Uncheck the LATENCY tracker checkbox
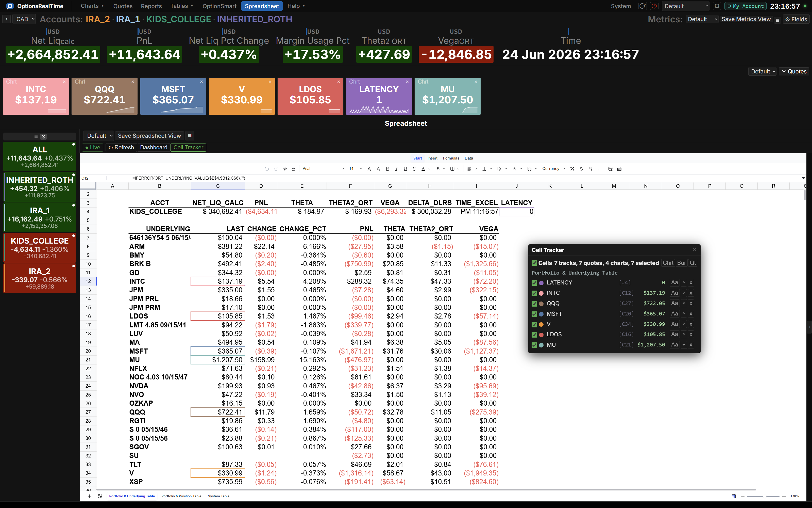 (x=534, y=283)
